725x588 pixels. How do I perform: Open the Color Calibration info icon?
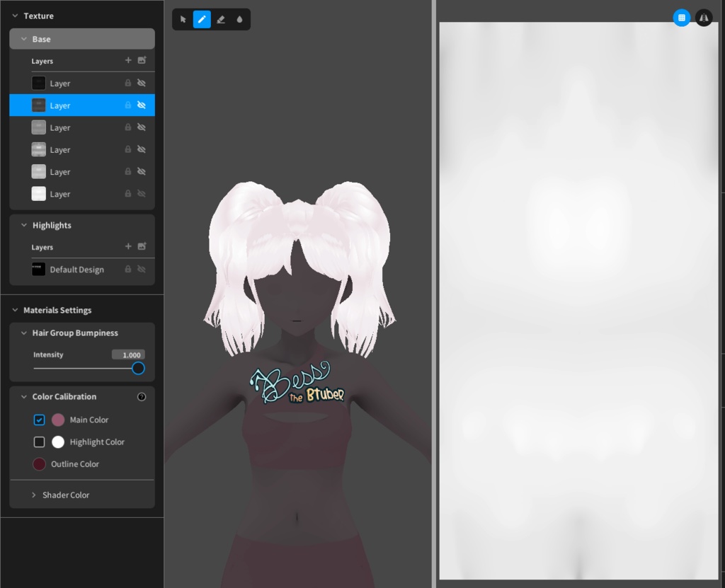coord(141,397)
